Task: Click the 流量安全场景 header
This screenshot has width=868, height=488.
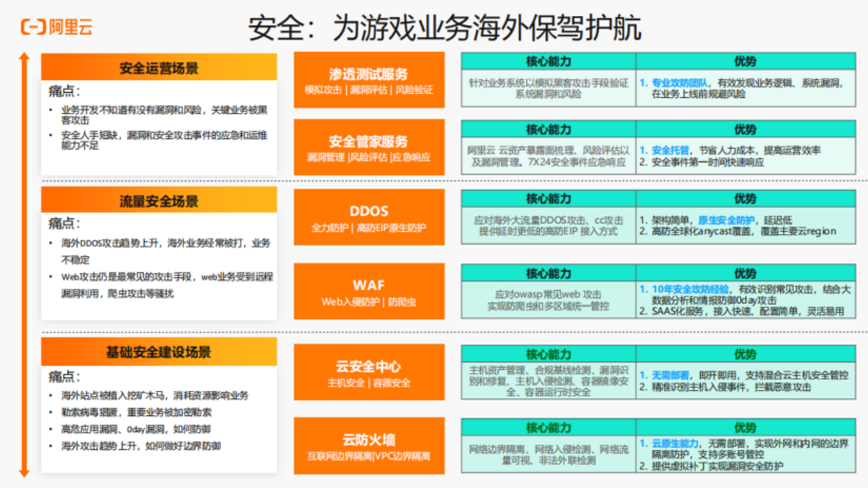Action: click(159, 200)
